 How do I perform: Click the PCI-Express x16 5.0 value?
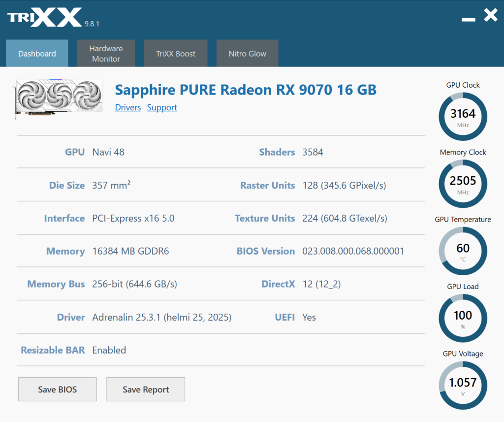point(133,218)
